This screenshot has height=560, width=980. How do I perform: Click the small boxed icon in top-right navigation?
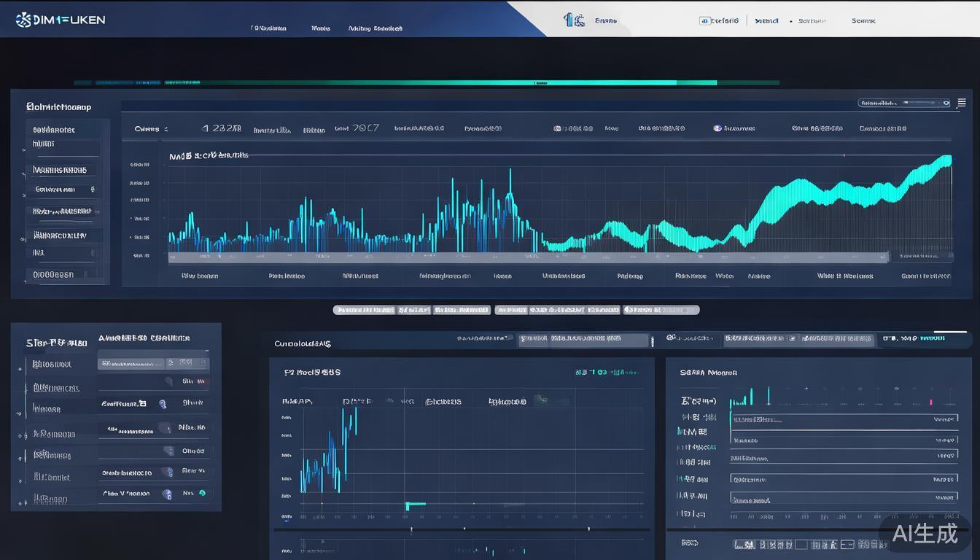(x=704, y=21)
